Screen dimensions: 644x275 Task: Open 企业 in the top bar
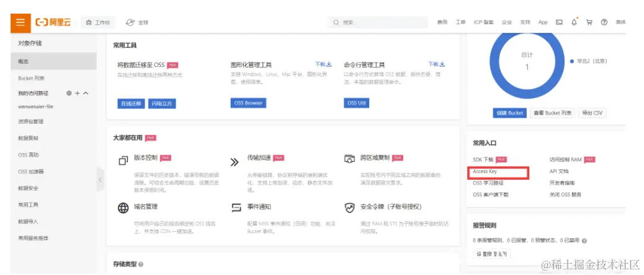coord(506,22)
